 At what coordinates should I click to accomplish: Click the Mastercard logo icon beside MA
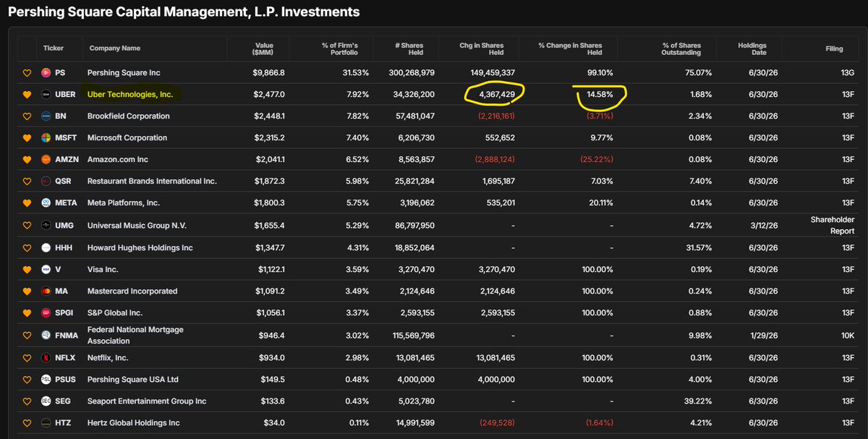pyautogui.click(x=47, y=291)
